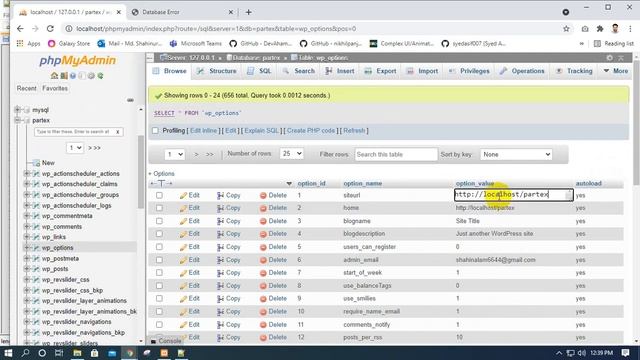Open new browser tab
Viewport: 640px width, 360px height.
(249, 12)
